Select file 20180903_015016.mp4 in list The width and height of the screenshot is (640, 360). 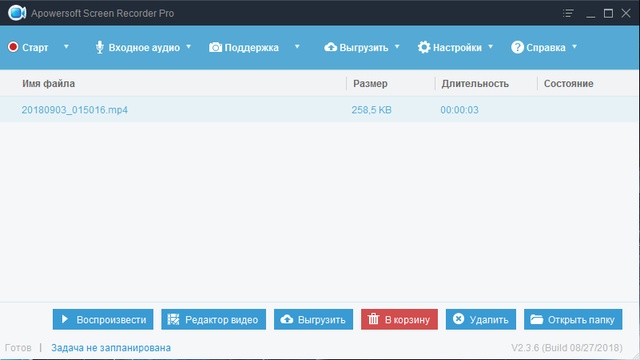[75, 110]
